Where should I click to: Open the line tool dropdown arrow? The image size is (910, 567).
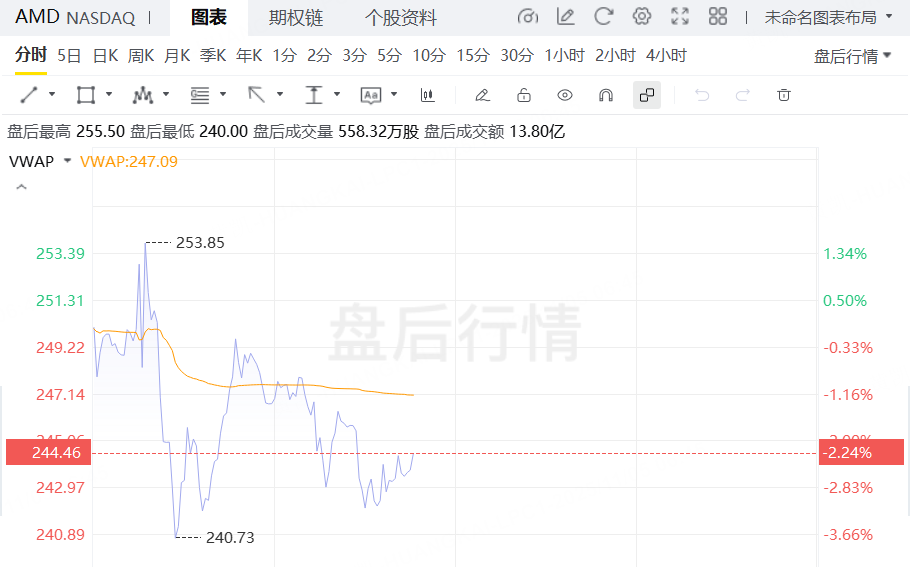coord(52,94)
